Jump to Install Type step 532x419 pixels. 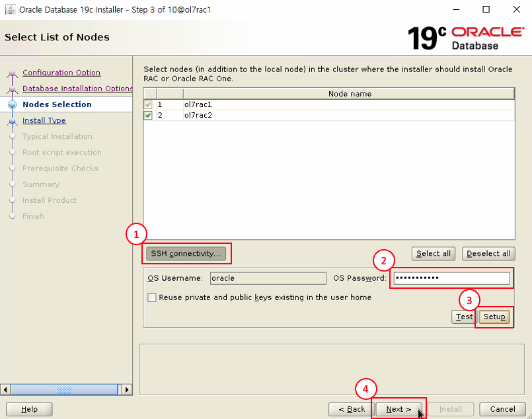click(44, 120)
